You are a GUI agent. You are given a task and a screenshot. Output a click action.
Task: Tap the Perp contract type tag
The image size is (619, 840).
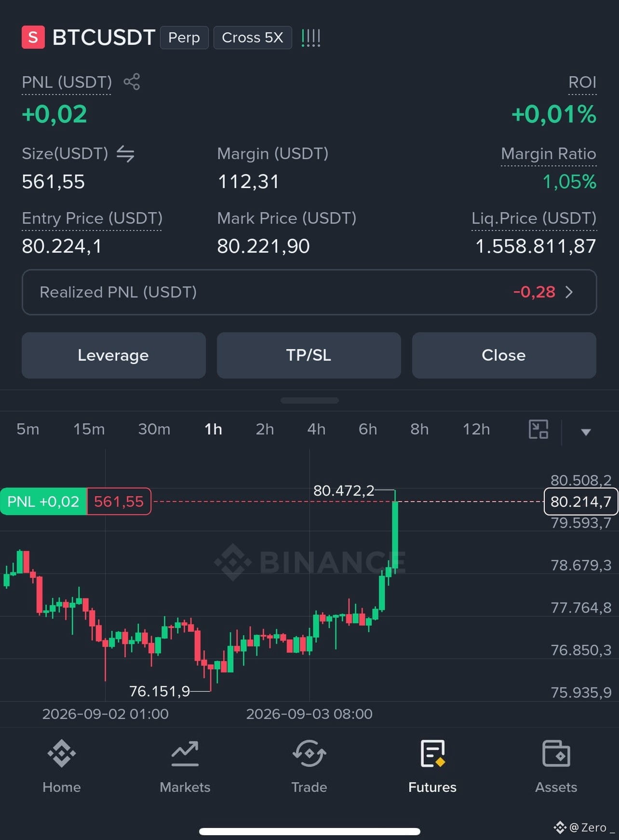point(184,38)
